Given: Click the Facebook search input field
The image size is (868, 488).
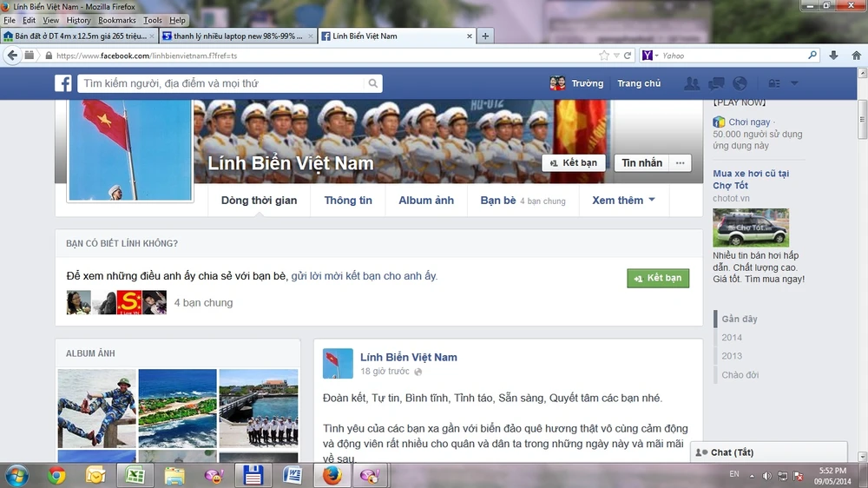Looking at the screenshot, I should click(x=221, y=83).
